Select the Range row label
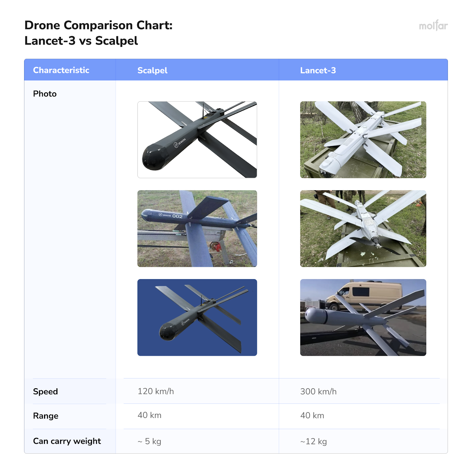Screen dimensions: 472x476 pyautogui.click(x=46, y=416)
